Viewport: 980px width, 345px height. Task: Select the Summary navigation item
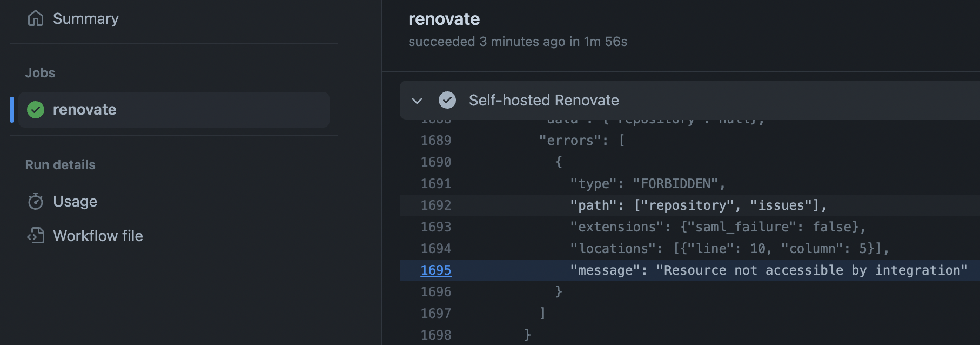[x=85, y=18]
